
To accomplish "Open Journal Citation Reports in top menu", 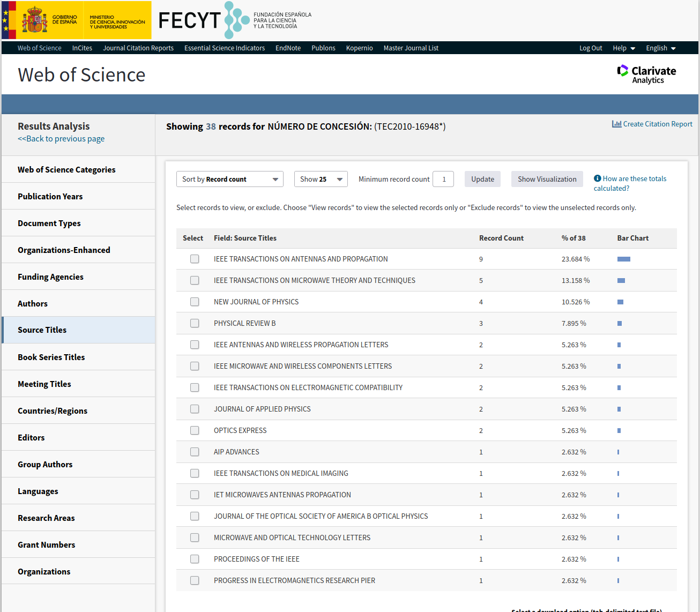I will [x=138, y=48].
